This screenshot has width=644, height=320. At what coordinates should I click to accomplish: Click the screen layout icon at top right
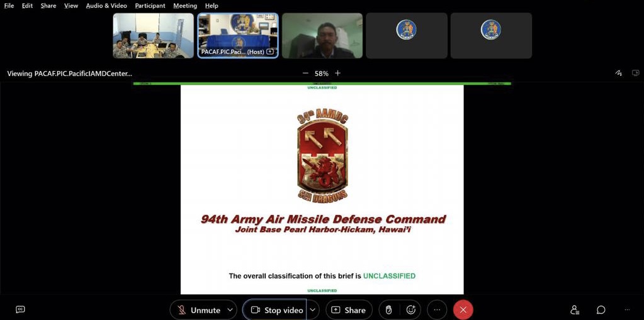635,73
